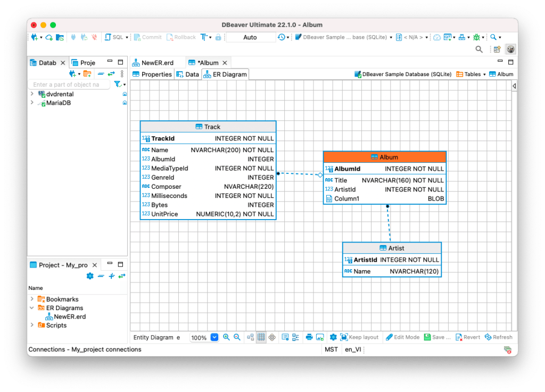
Task: Open the NewER.erd tab
Action: coord(157,62)
